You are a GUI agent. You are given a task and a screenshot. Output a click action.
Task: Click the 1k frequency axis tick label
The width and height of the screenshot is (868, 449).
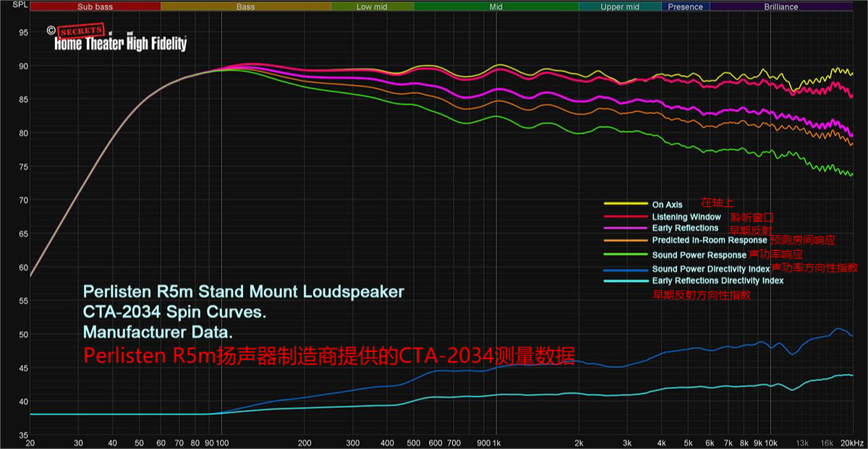click(x=498, y=442)
